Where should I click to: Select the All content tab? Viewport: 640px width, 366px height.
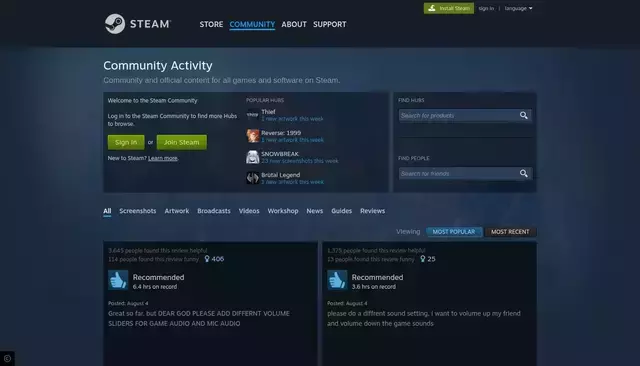tap(107, 211)
